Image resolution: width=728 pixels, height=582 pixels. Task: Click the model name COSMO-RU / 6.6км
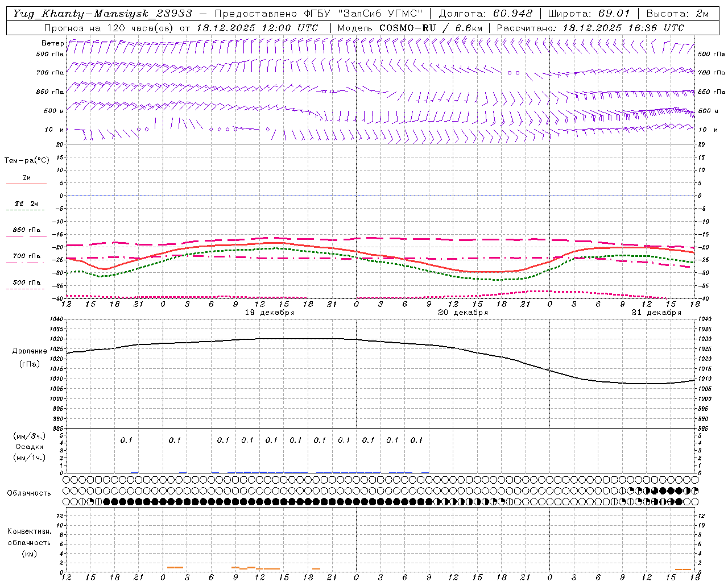pyautogui.click(x=431, y=28)
